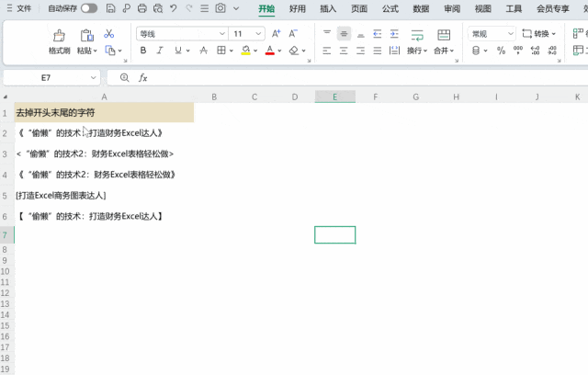The image size is (588, 375).
Task: Switch to the 插入 tab
Action: pos(328,8)
